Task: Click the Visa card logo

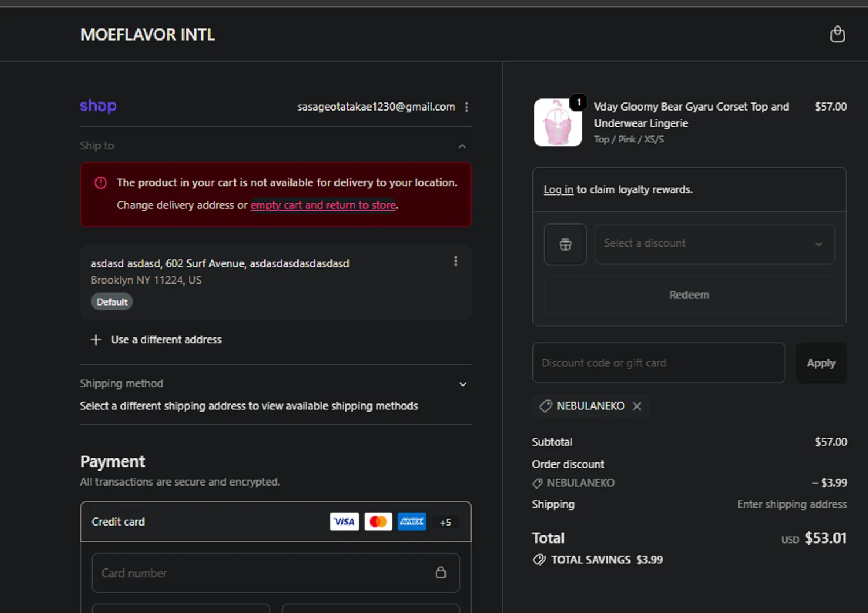Action: click(x=344, y=522)
